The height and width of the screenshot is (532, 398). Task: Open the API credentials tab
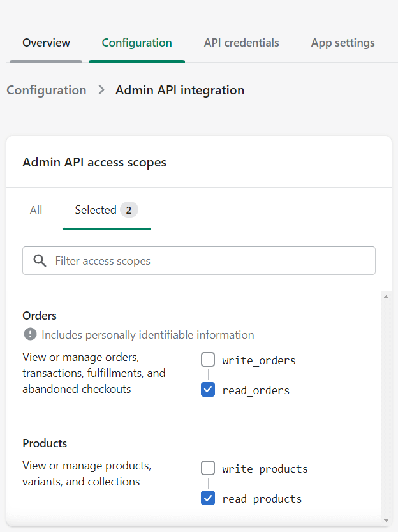(241, 43)
